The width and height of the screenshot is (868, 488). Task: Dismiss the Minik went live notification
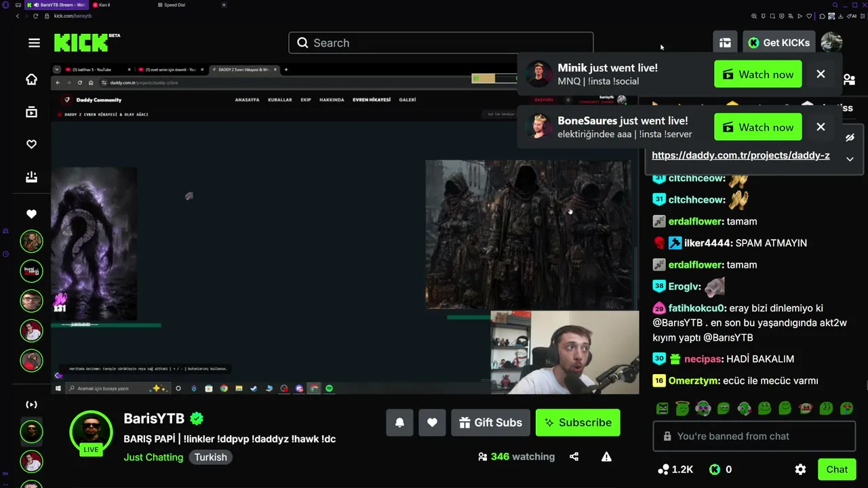[821, 74]
